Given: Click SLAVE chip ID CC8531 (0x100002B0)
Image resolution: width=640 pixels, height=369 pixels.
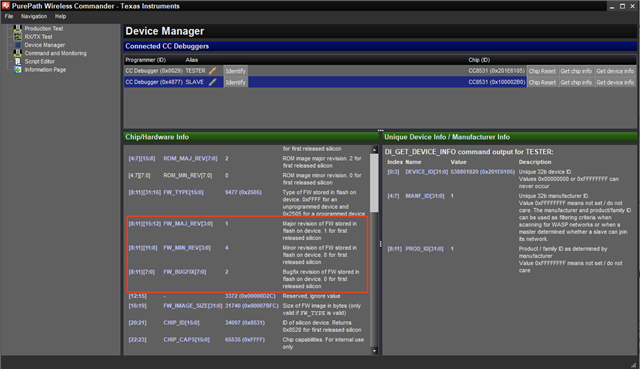Looking at the screenshot, I should 496,82.
